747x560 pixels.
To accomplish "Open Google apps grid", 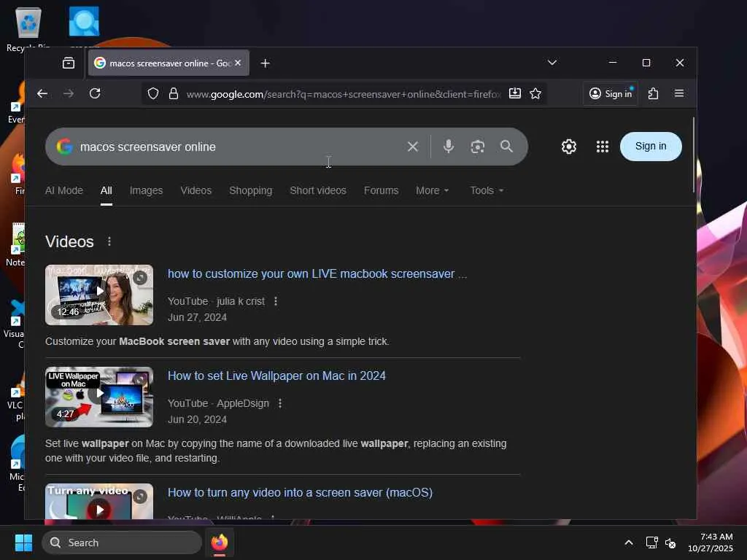I will coord(602,147).
